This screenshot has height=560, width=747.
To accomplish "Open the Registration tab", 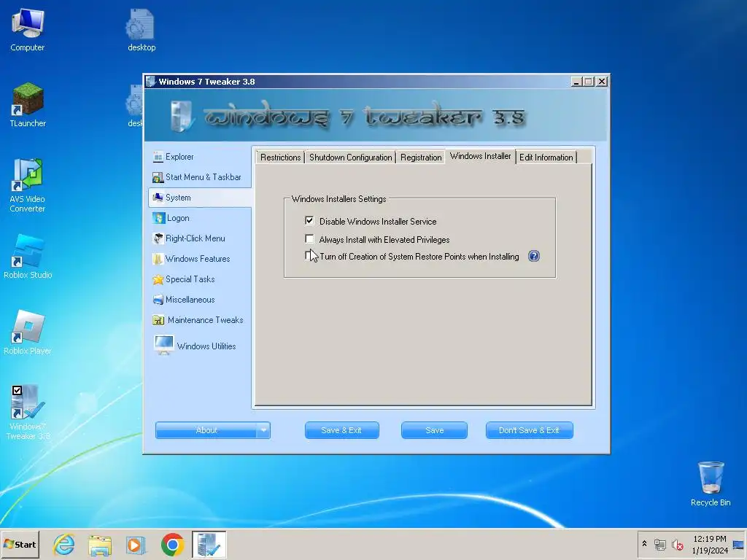I will [x=421, y=157].
